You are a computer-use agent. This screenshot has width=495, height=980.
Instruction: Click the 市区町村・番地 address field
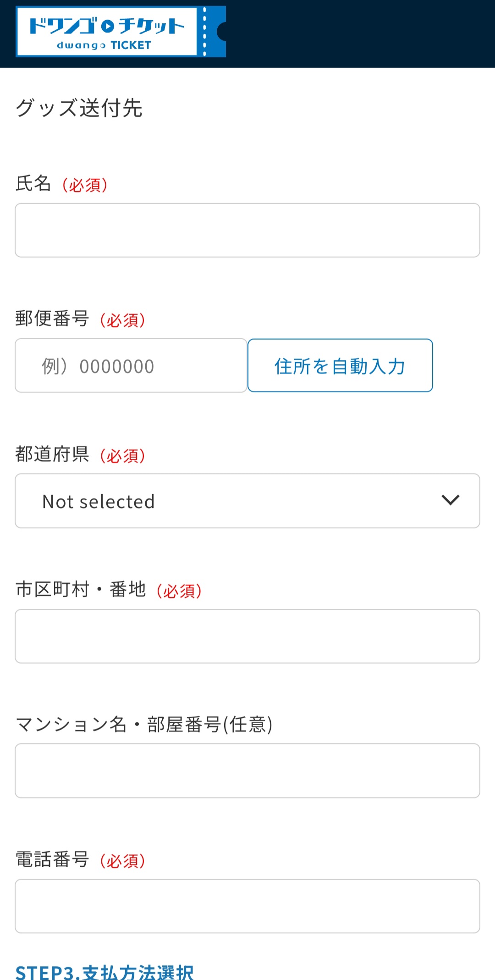point(247,636)
